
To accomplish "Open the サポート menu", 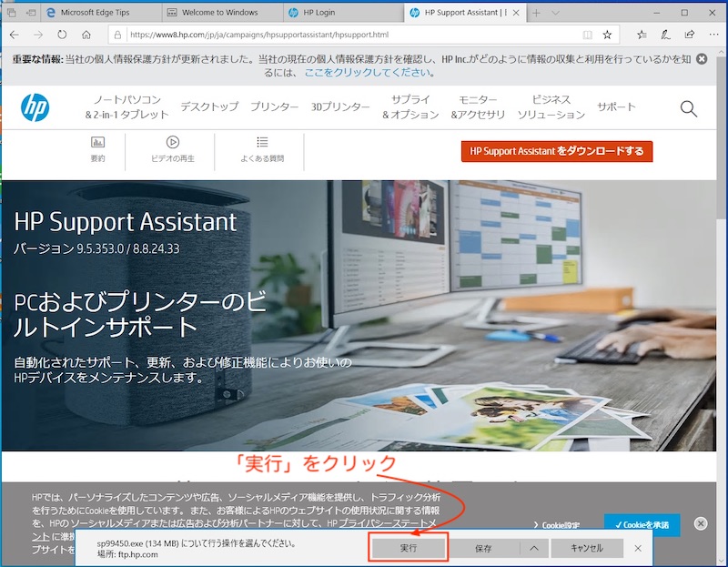I will click(616, 106).
